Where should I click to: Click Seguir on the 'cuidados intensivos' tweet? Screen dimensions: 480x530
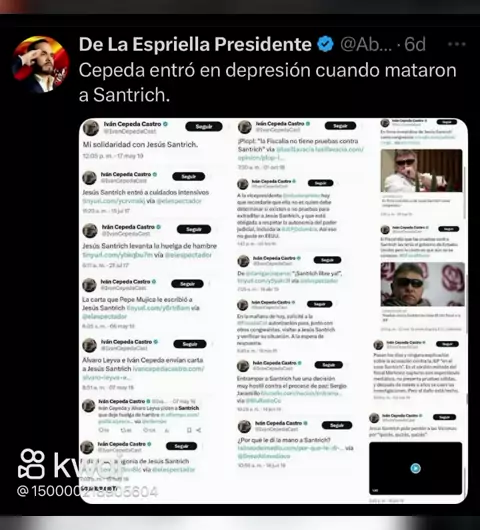(188, 176)
